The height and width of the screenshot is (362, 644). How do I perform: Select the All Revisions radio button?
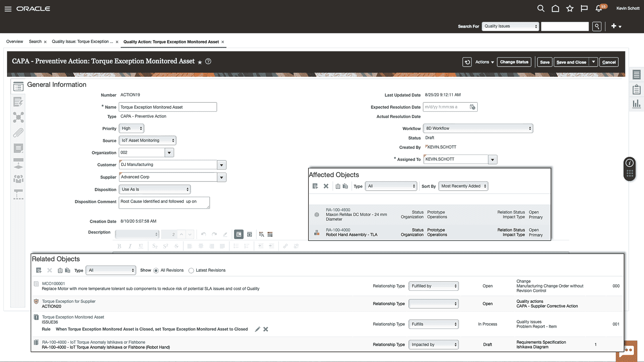click(156, 271)
